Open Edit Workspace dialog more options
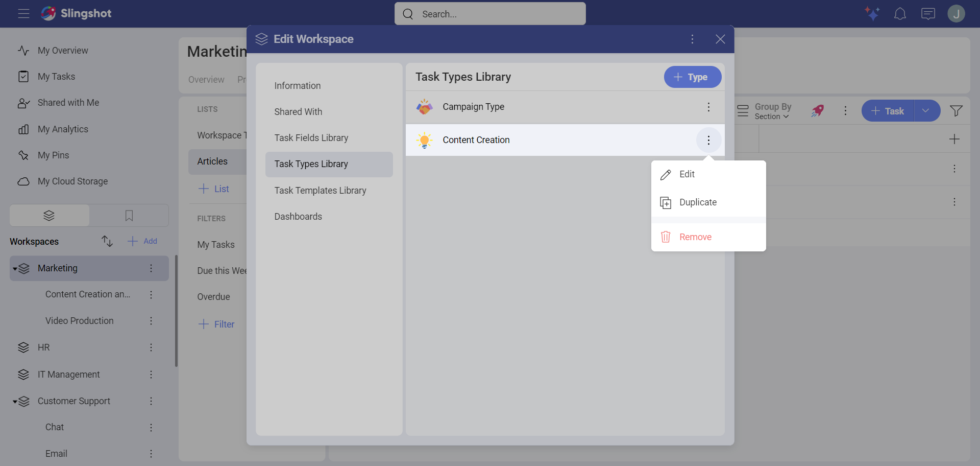 tap(693, 39)
